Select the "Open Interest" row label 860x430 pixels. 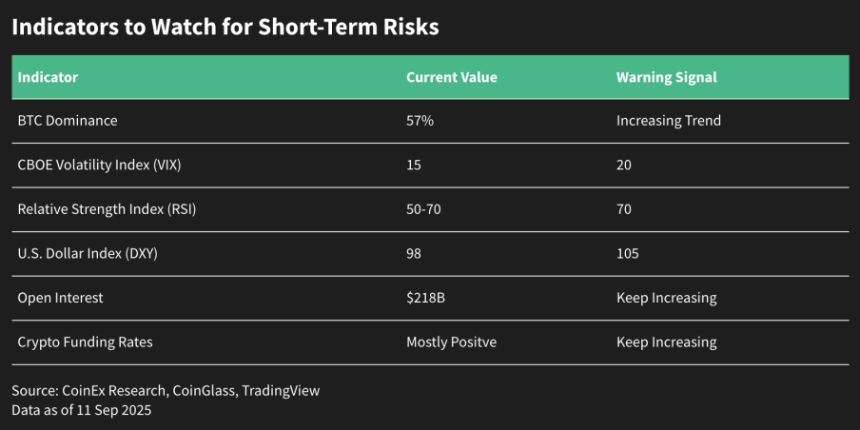click(x=60, y=298)
